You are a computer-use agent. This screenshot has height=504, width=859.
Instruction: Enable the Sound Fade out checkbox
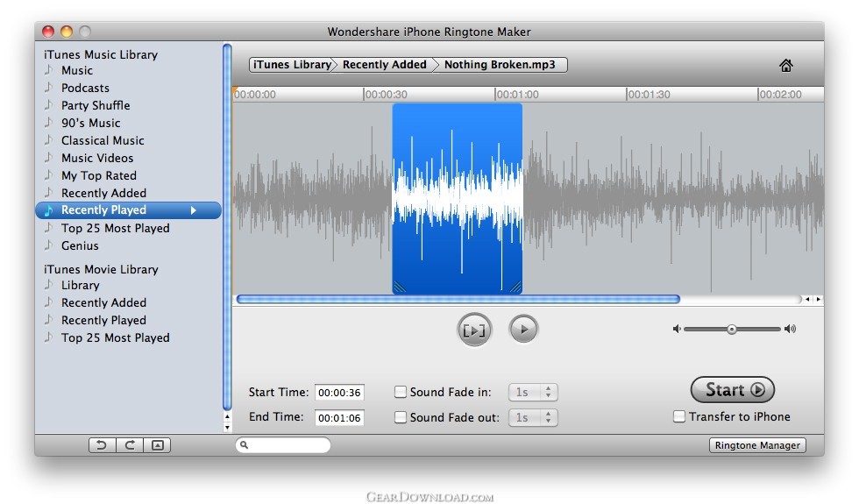point(401,417)
